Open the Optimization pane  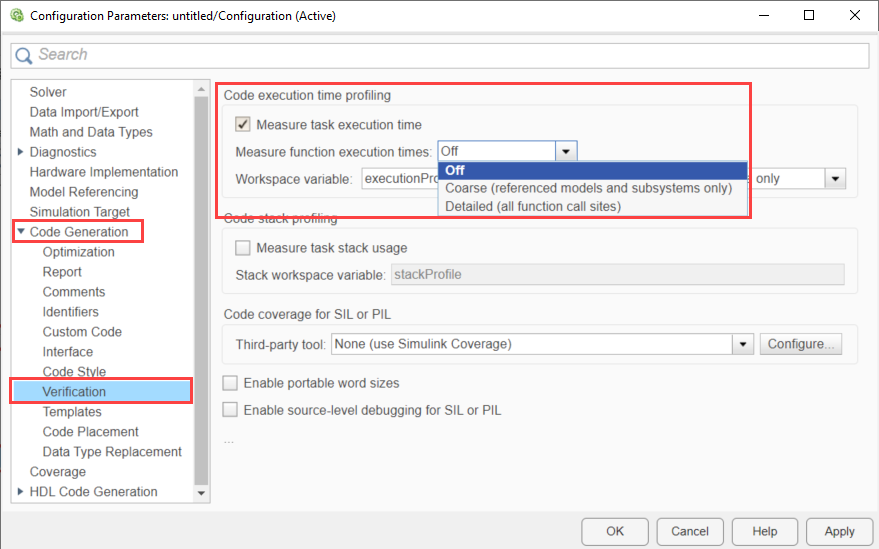tap(78, 252)
